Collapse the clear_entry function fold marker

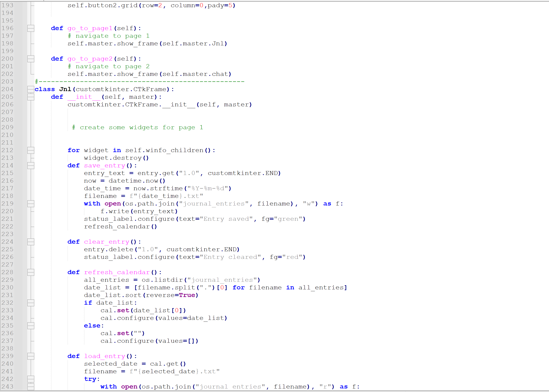pos(31,242)
